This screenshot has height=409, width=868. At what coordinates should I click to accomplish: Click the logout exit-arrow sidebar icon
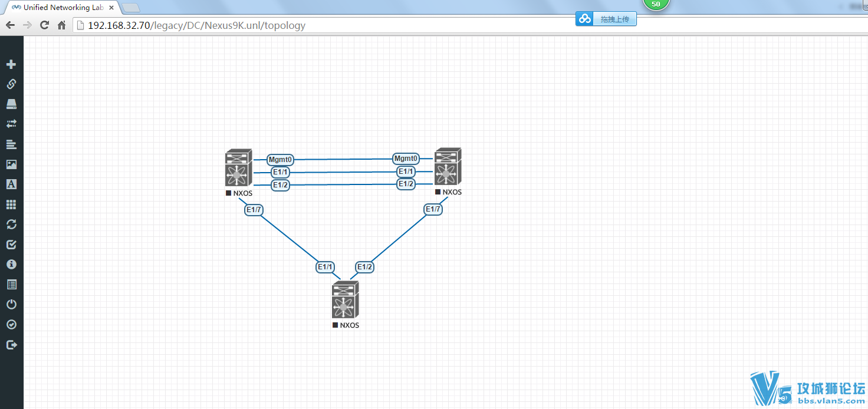11,345
